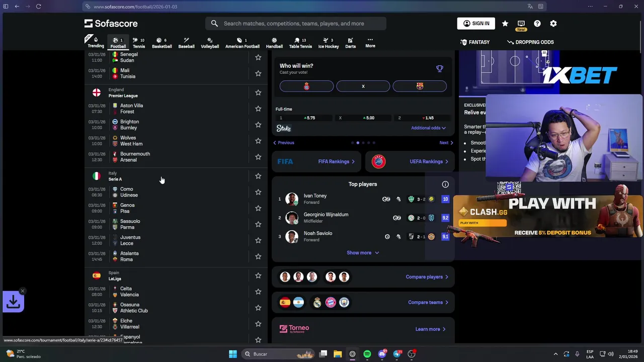The width and height of the screenshot is (644, 362).
Task: Open Compare players
Action: [x=427, y=277]
